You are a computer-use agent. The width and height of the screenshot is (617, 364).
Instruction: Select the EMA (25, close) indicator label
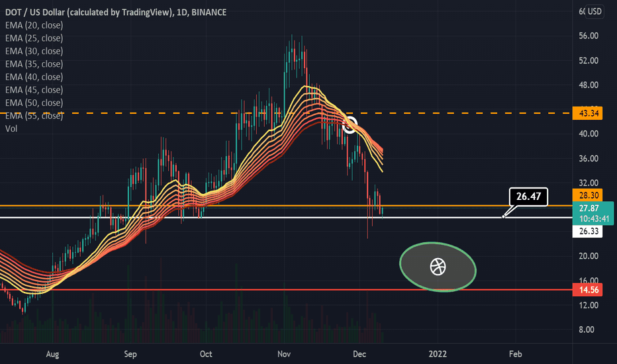point(34,38)
